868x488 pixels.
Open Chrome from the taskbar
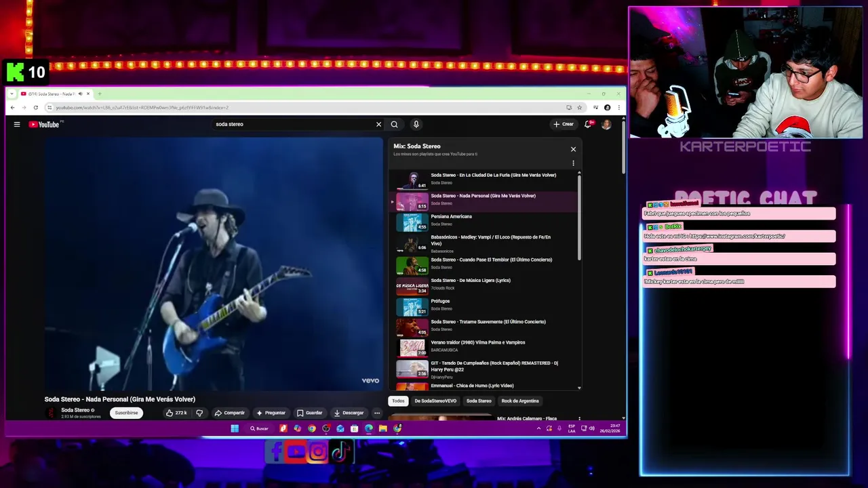312,428
